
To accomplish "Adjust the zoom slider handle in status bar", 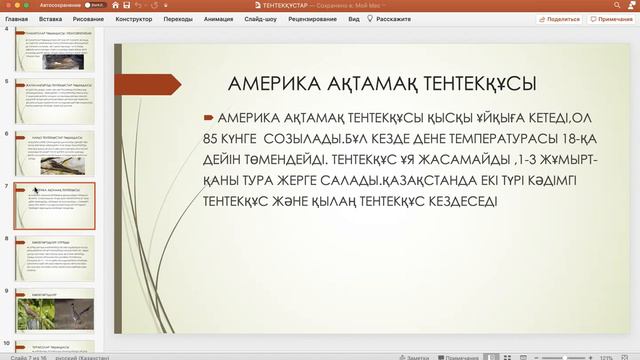I will pos(564,358).
